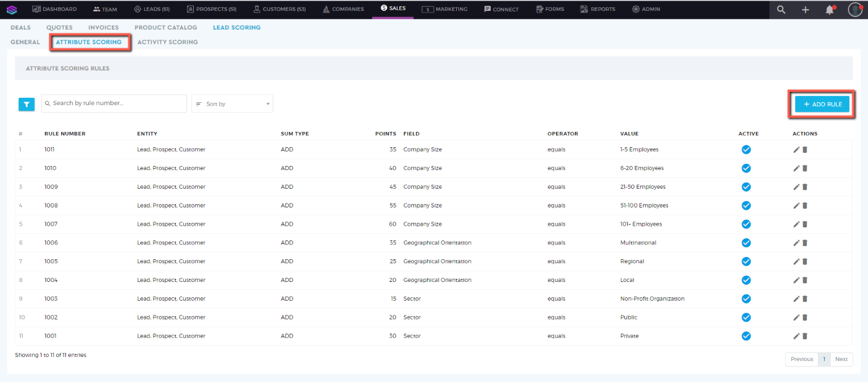Open the Companies menu

pyautogui.click(x=343, y=9)
